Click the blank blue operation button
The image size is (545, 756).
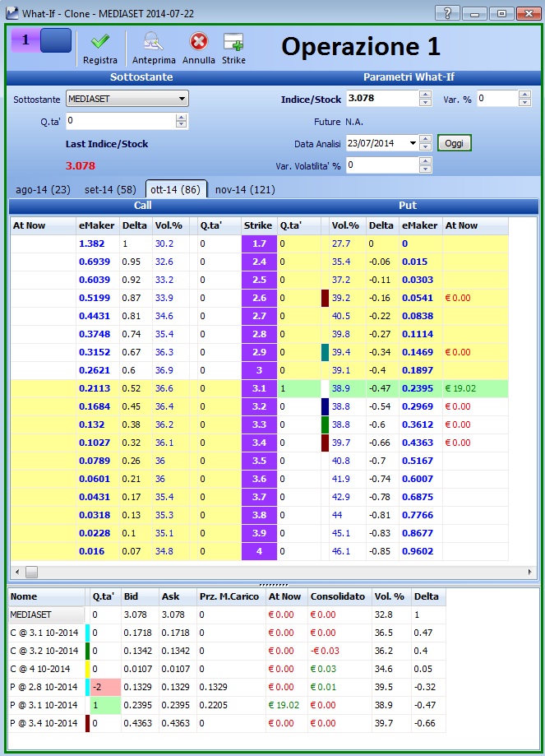tap(55, 40)
